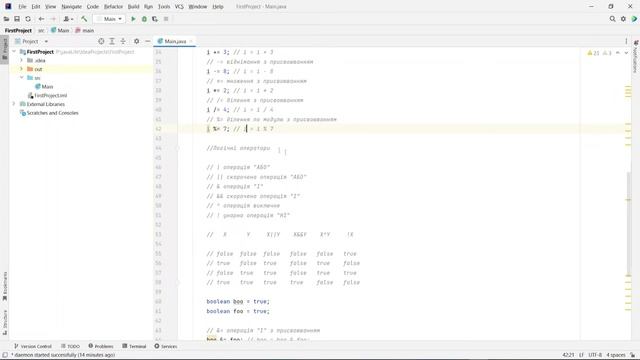The image size is (640, 360).
Task: Open the VCS menu
Action: [x=179, y=7]
